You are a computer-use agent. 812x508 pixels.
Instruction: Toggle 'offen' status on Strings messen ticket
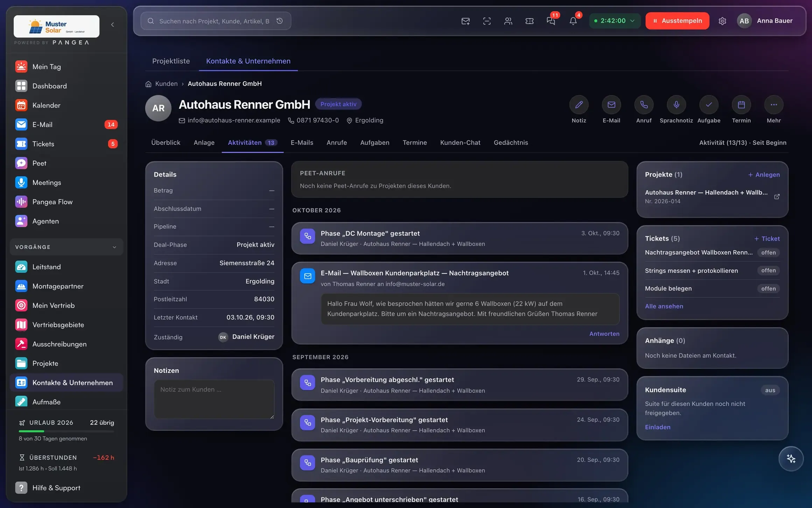coord(768,270)
